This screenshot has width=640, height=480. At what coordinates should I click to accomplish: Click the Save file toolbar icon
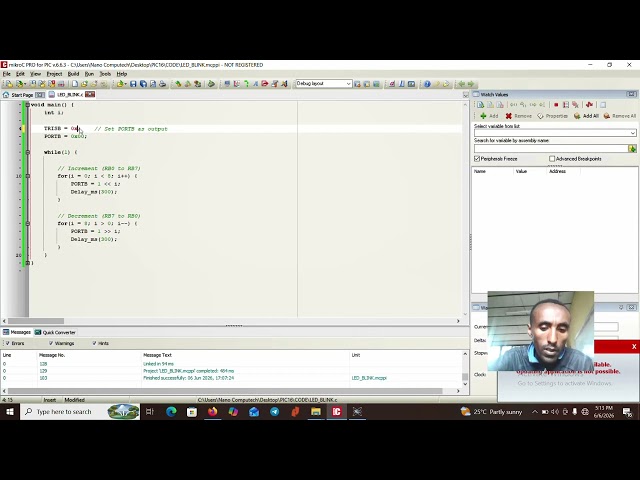tap(133, 84)
